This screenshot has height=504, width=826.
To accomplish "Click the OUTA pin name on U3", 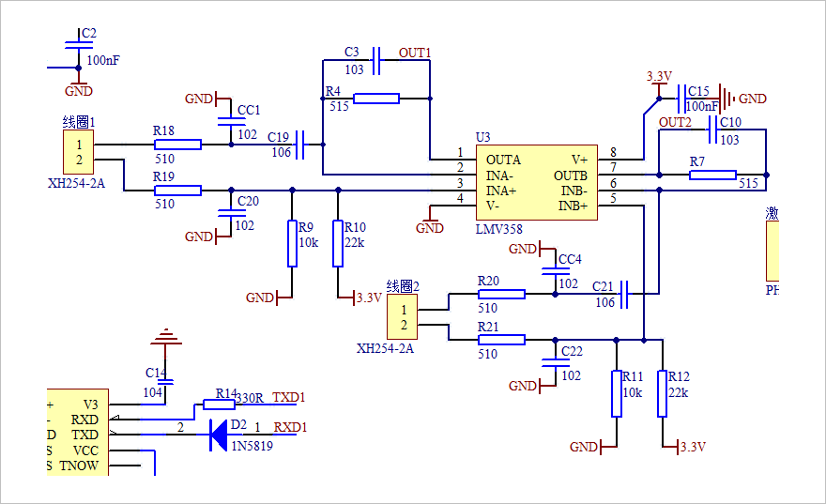I will tap(503, 160).
